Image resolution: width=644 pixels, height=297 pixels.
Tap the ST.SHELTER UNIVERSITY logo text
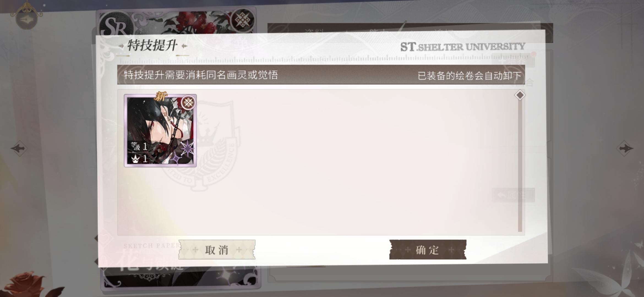tap(463, 47)
